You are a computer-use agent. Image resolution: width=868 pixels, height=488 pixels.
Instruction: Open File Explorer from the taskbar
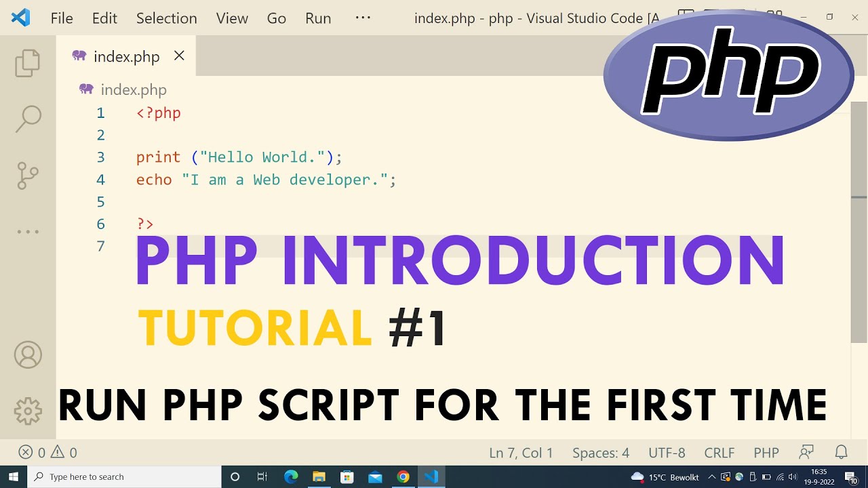coord(319,476)
